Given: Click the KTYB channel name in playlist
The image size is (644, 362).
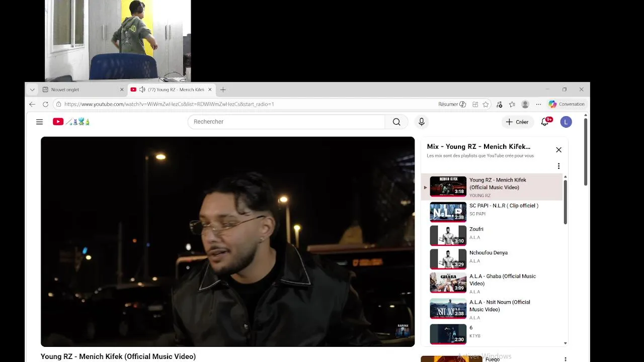Looking at the screenshot, I should coord(475,336).
